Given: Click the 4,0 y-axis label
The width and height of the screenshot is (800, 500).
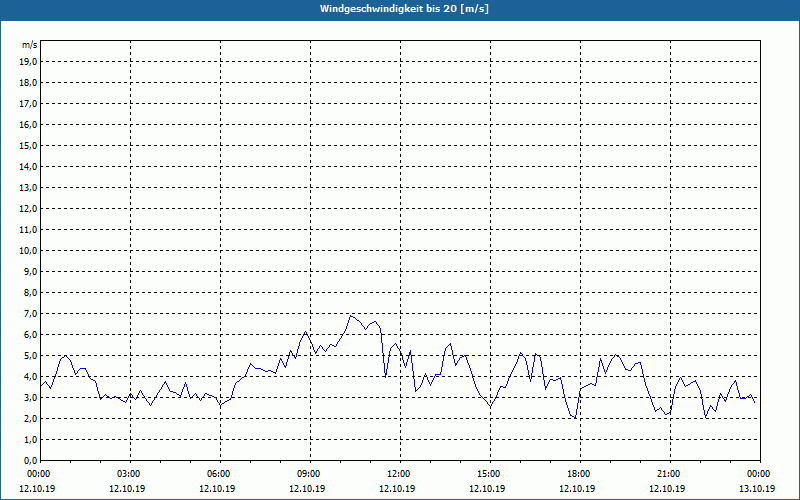Looking at the screenshot, I should click(x=30, y=377).
